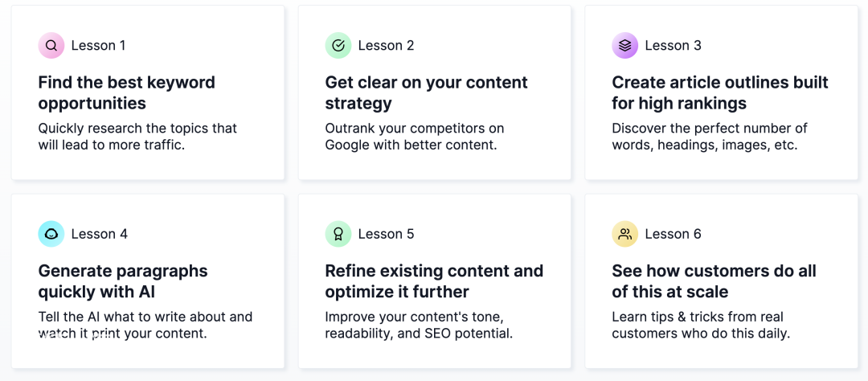This screenshot has width=868, height=381.
Task: Click the pink magnifier icon for Lesson 1
Action: coord(51,45)
